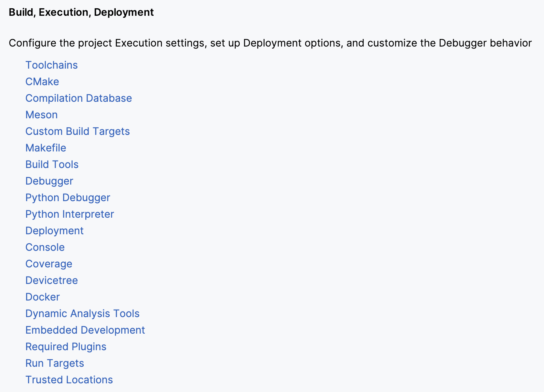The width and height of the screenshot is (544, 392).
Task: Open the Deployment settings link
Action: 54,231
